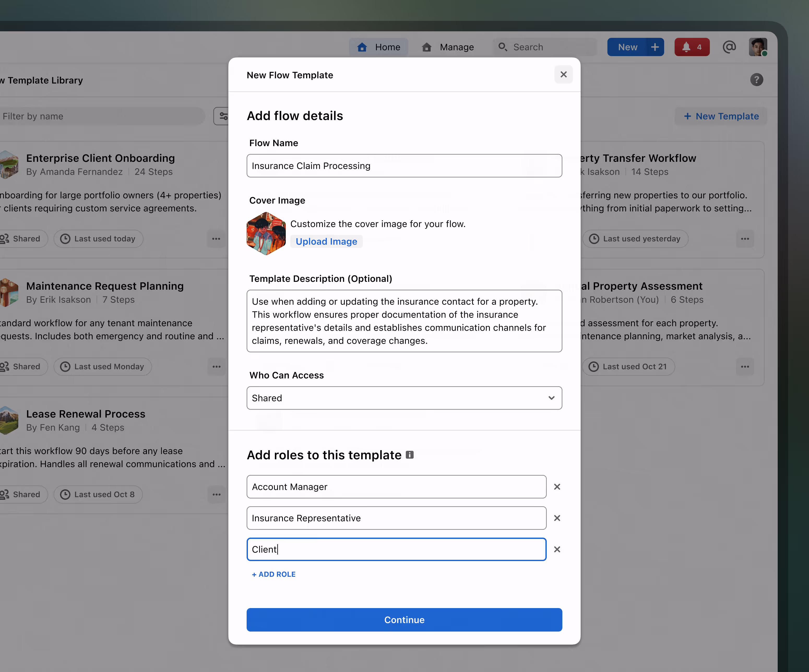Click the Template Description text area
This screenshot has height=672, width=809.
404,321
